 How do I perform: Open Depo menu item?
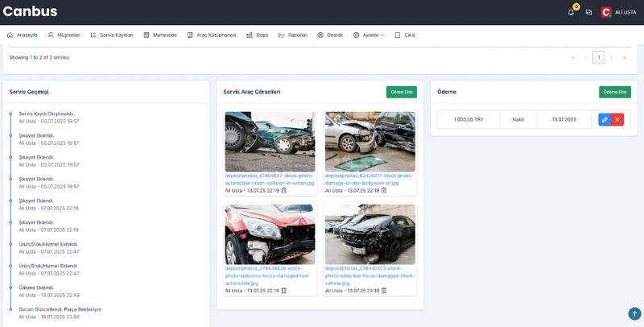pos(257,35)
